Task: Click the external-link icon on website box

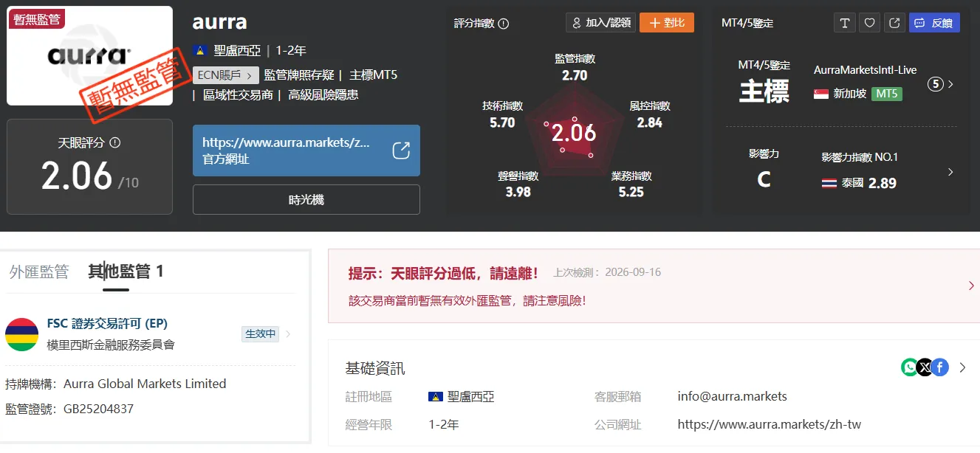Action: click(400, 151)
